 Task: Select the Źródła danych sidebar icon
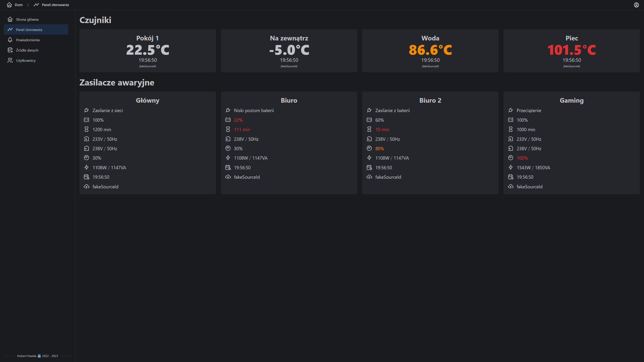click(10, 50)
